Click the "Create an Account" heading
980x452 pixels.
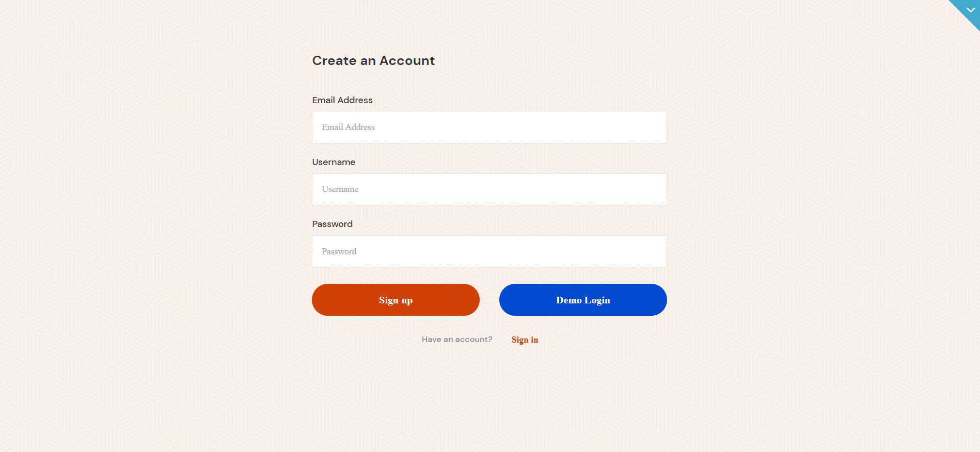pyautogui.click(x=373, y=61)
